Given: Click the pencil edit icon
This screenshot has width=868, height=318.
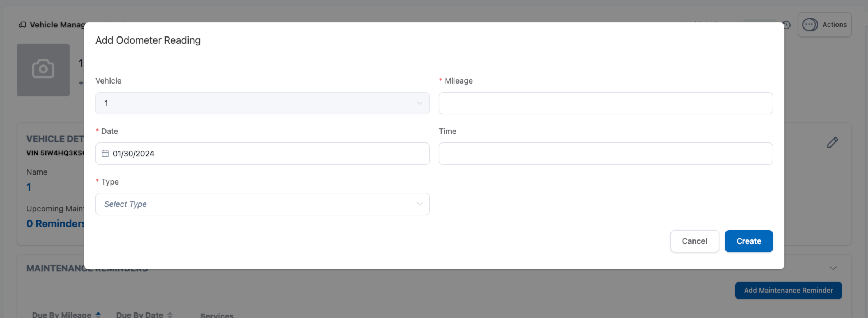Looking at the screenshot, I should coord(832,142).
